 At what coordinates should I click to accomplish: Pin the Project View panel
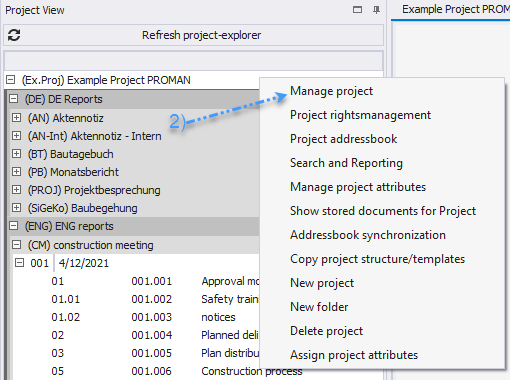(376, 10)
